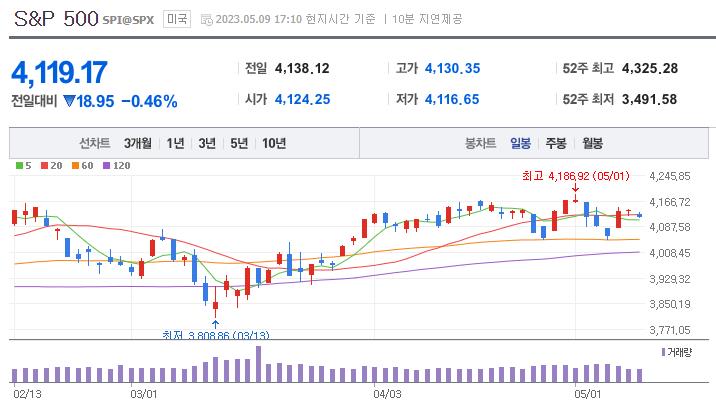Viewport: 716px width, 408px height.
Task: Click the tallest volume bar in mid-March
Action: pyautogui.click(x=258, y=364)
